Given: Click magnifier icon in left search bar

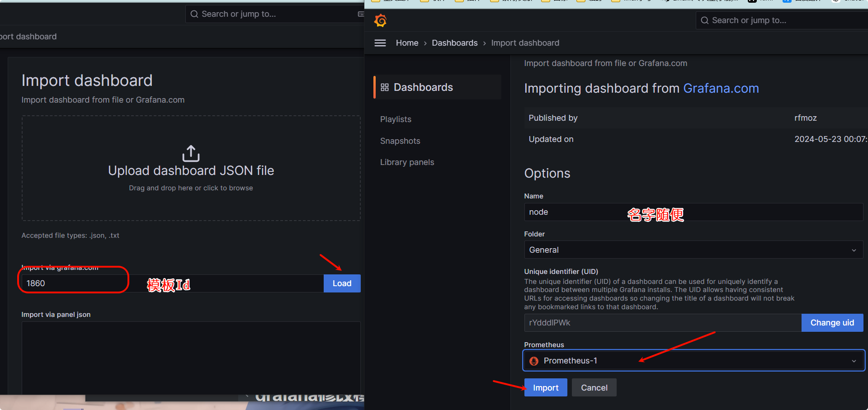Looking at the screenshot, I should tap(194, 14).
